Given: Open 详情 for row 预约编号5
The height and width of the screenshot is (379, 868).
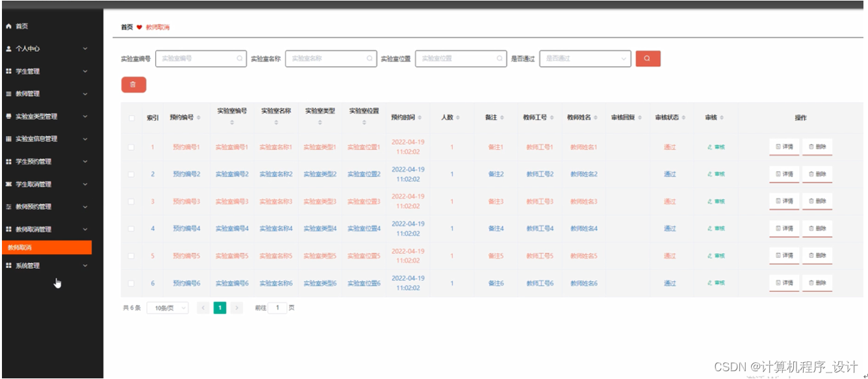Looking at the screenshot, I should [784, 256].
